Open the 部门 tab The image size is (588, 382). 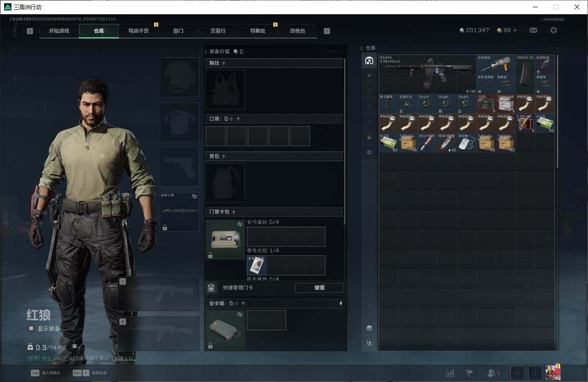coord(178,31)
